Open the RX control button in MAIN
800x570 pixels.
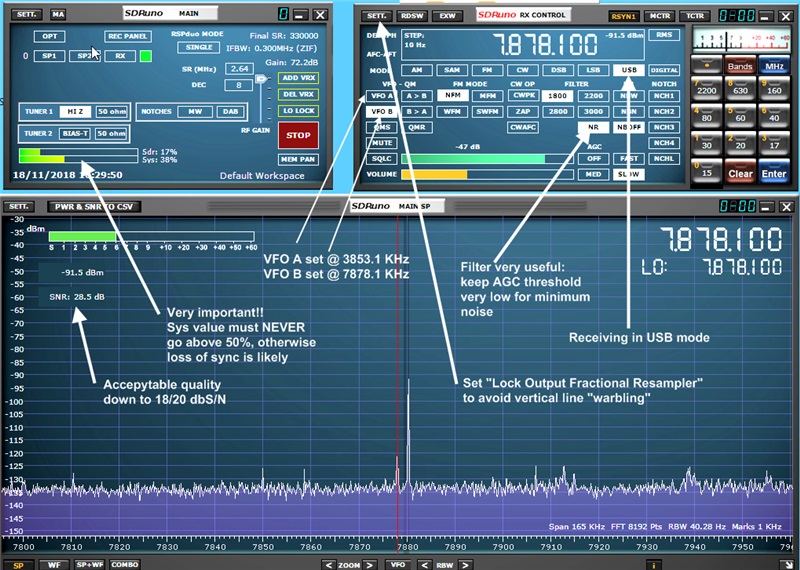click(120, 56)
